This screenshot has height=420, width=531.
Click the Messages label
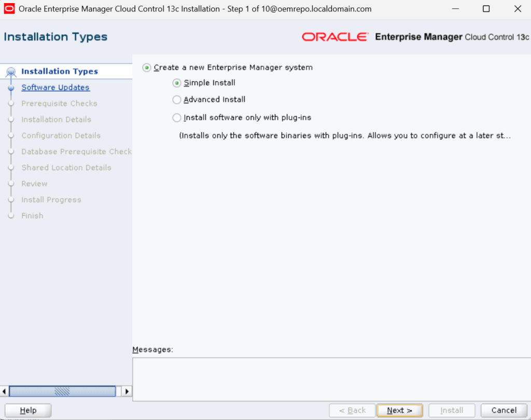point(153,349)
